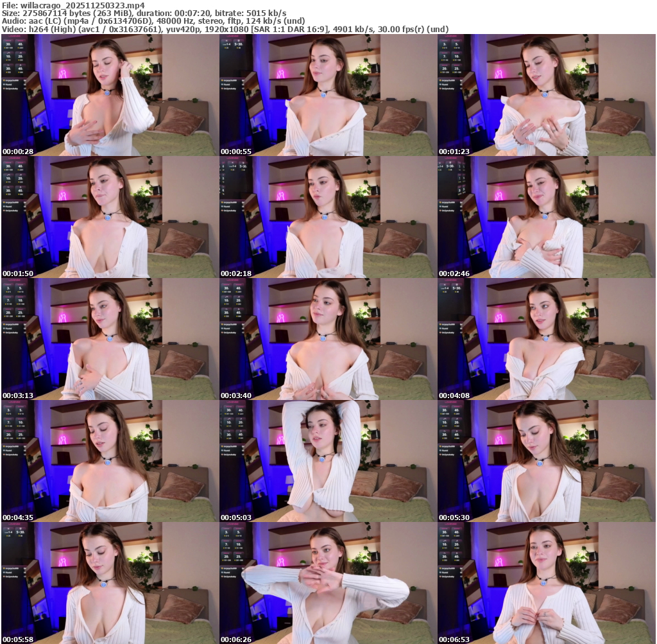Select the frame at timestamp 00:02:46
Viewport: 657px width, 644px height.
(x=547, y=217)
